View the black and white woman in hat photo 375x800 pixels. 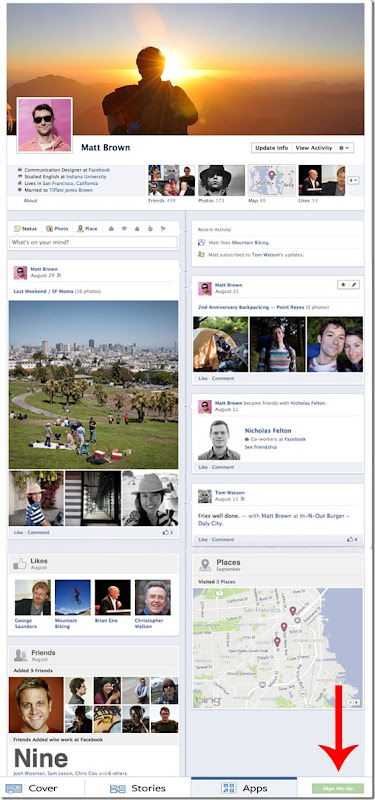pyautogui.click(x=150, y=498)
